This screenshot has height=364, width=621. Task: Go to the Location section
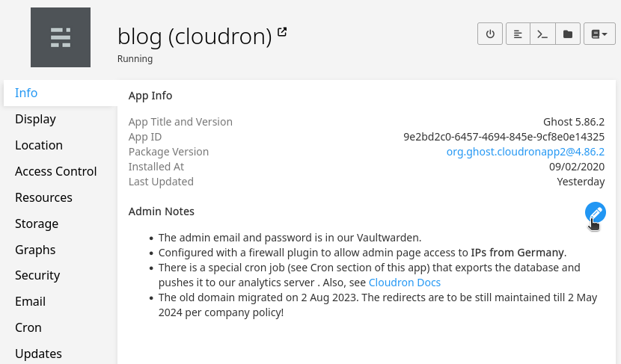[x=39, y=145]
